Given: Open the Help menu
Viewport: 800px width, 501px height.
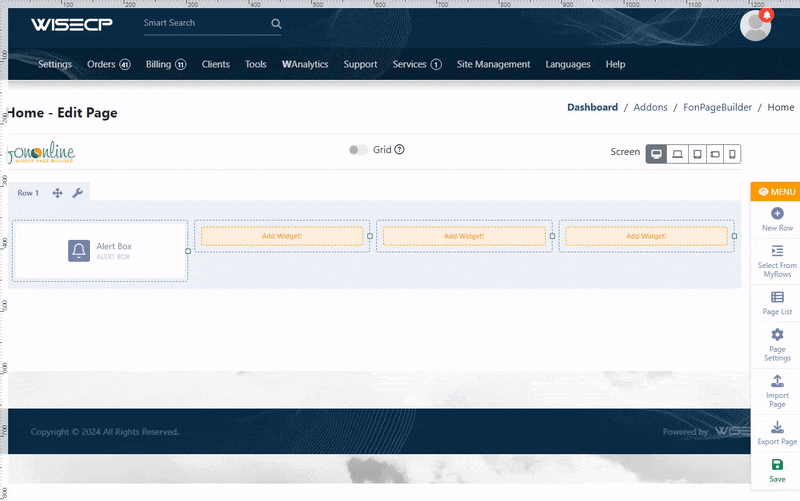Looking at the screenshot, I should [x=615, y=64].
